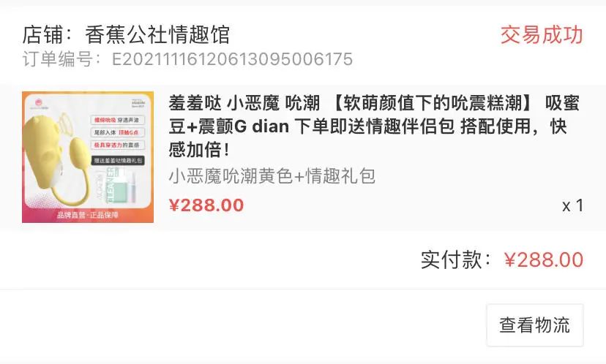606x364 pixels.
Task: Open the 香蕉公社情趣馆 store page
Action: (157, 35)
